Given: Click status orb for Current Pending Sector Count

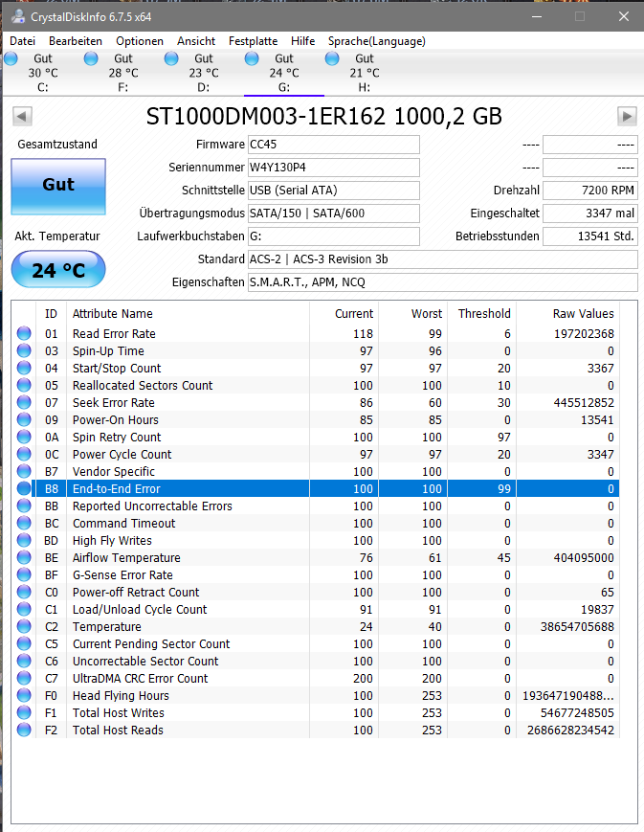Looking at the screenshot, I should [24, 643].
